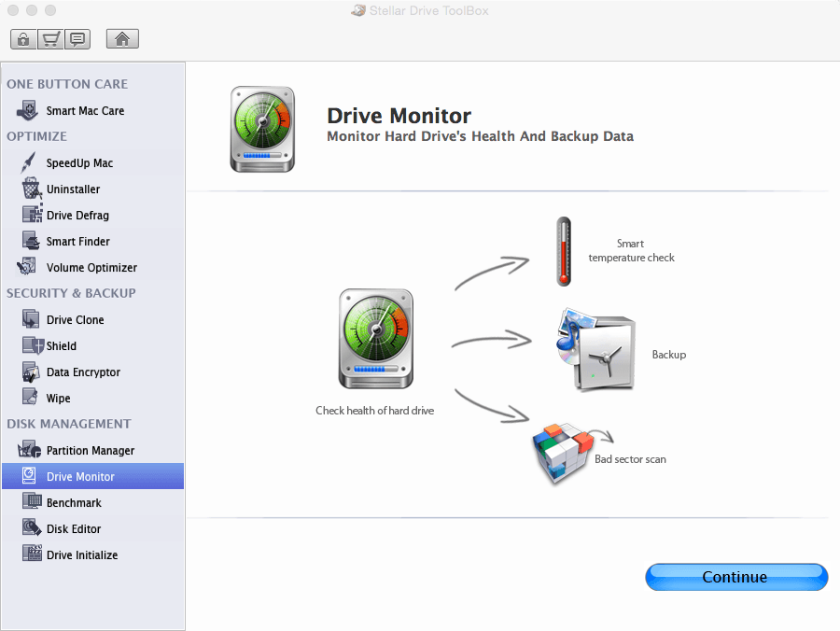Click the Wipe sidebar icon
The image size is (840, 631).
[30, 397]
